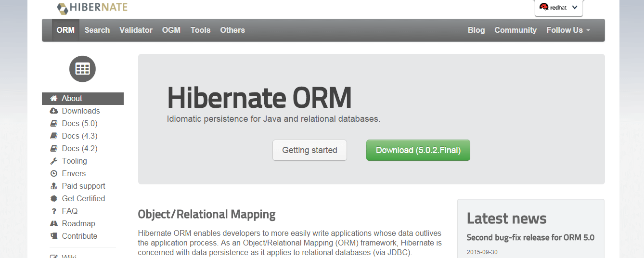Click the Hibernate logo in the header
Screen dimensions: 644x258
[x=92, y=8]
